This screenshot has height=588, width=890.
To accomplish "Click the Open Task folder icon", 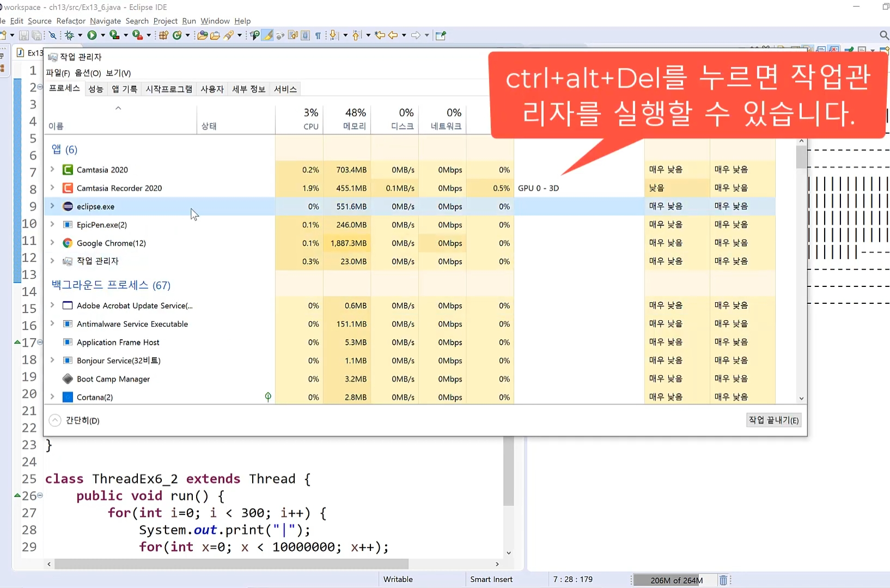I will click(x=215, y=35).
